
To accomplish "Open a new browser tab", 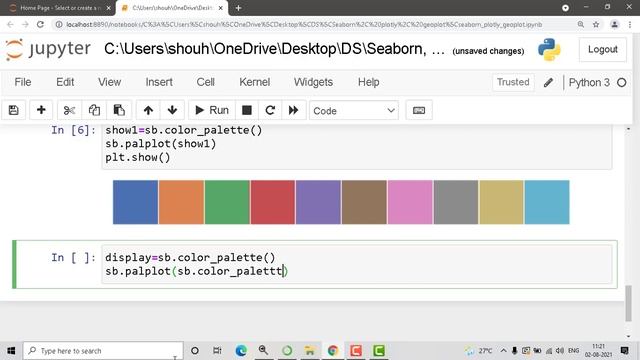I will pyautogui.click(x=238, y=8).
